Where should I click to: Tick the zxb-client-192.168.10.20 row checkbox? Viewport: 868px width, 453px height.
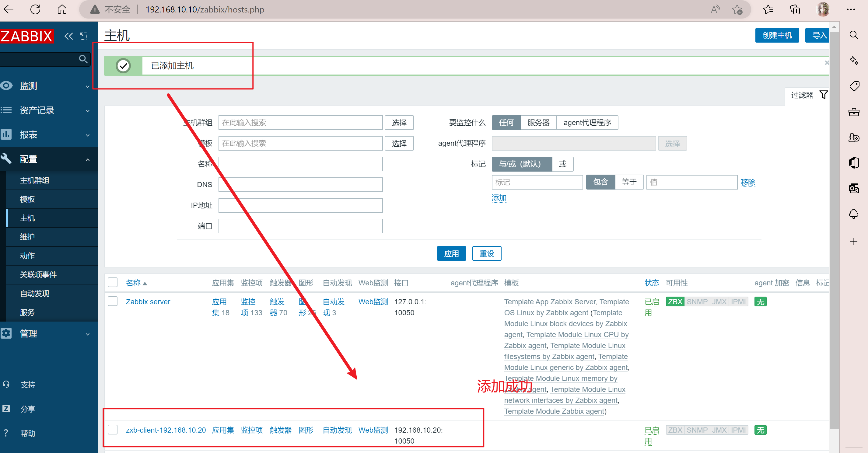pyautogui.click(x=113, y=430)
